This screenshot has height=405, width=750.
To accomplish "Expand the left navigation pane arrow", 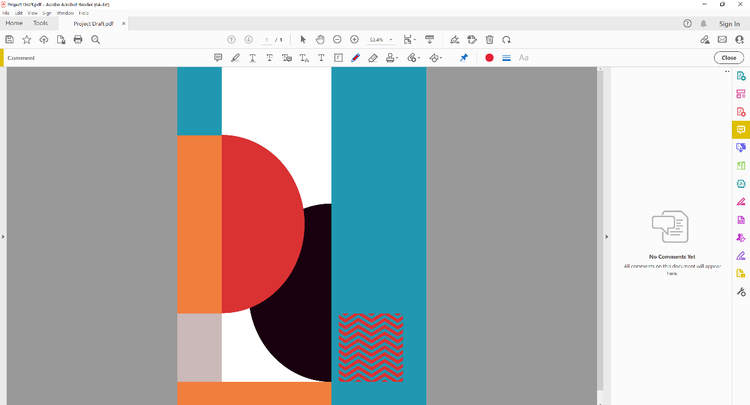I will [3, 237].
